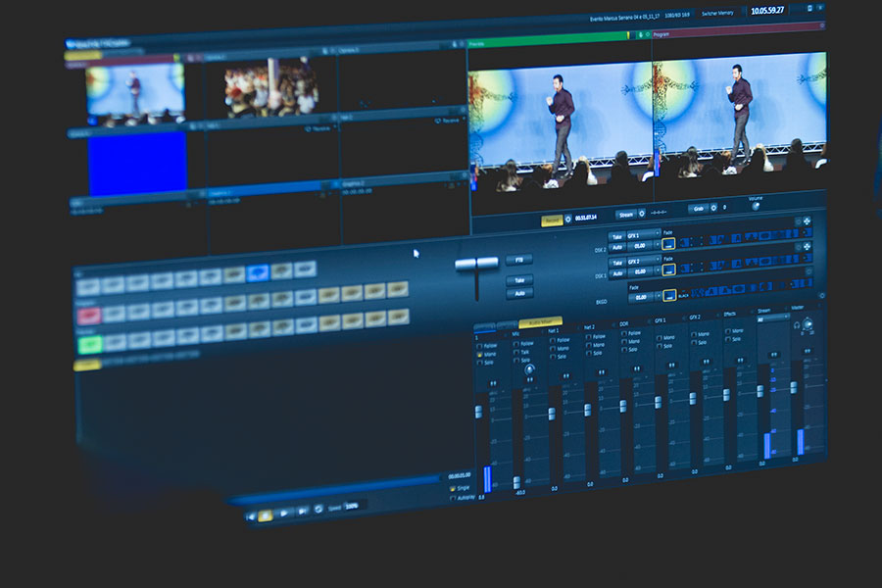The height and width of the screenshot is (588, 882).
Task: Select the audience camera monitor thumbnail
Action: (x=271, y=86)
